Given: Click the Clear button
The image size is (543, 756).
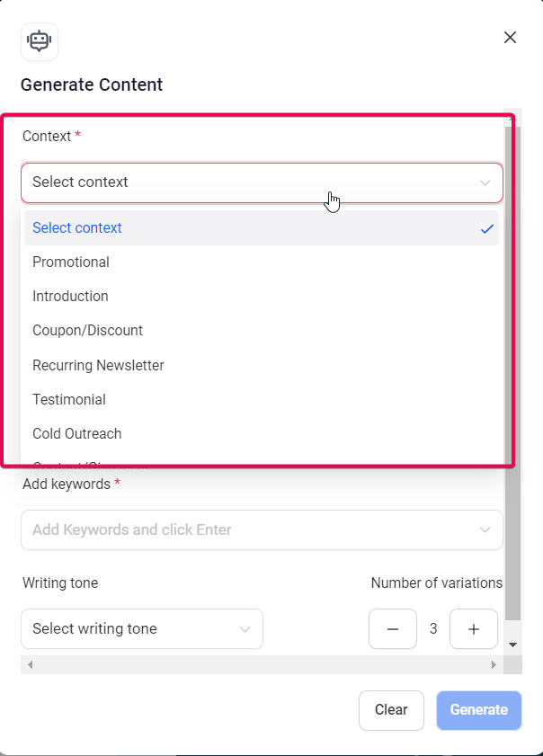Looking at the screenshot, I should tap(391, 710).
